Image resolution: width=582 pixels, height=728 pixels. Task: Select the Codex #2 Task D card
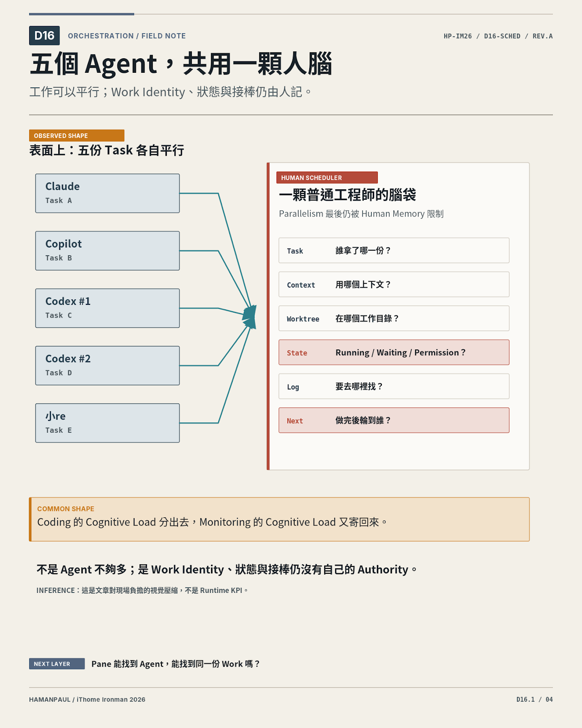[107, 365]
